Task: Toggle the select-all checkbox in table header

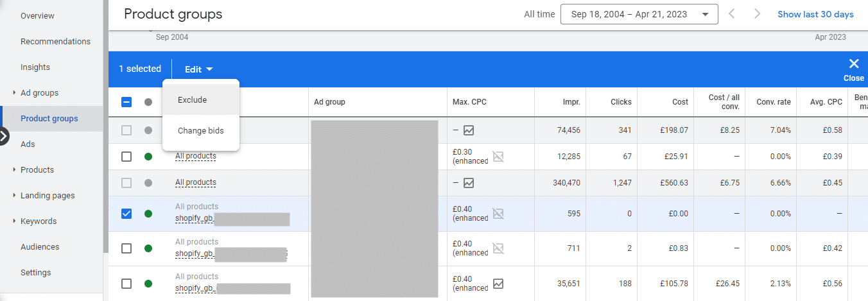Action: click(x=126, y=102)
